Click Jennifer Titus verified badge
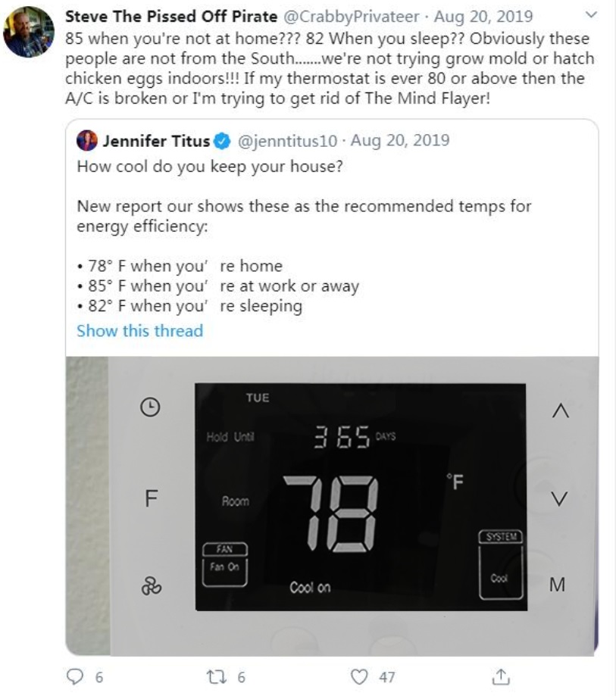Viewport: 616px width, 699px height. [221, 141]
